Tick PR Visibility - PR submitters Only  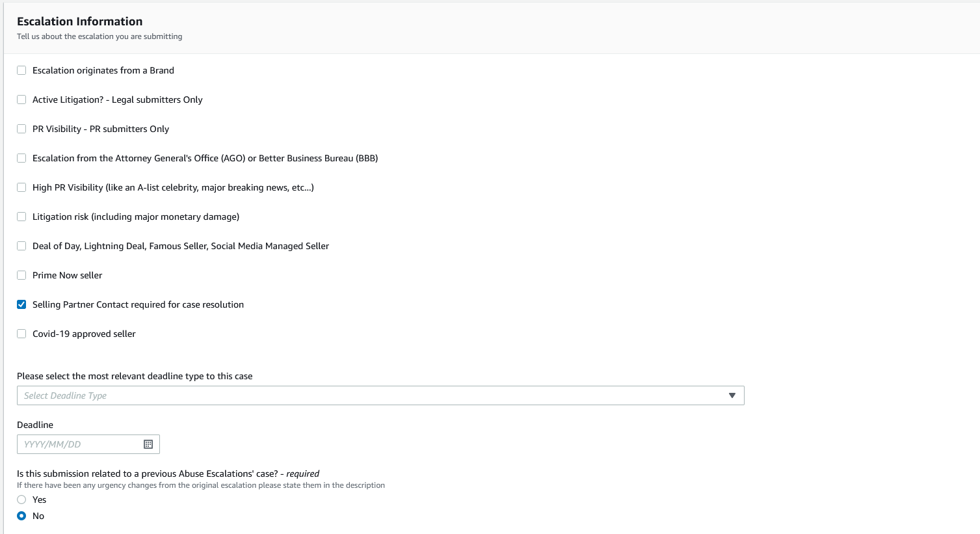pos(21,129)
